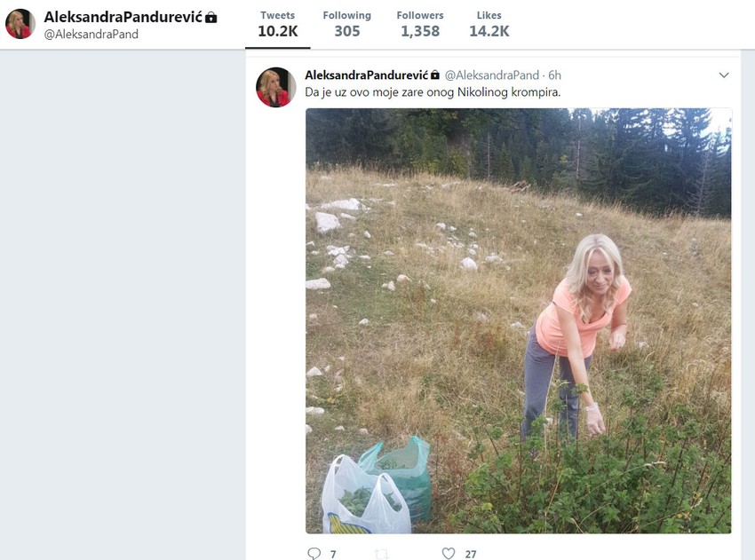Click the @AleksandraPand handle under the header name

tap(91, 35)
